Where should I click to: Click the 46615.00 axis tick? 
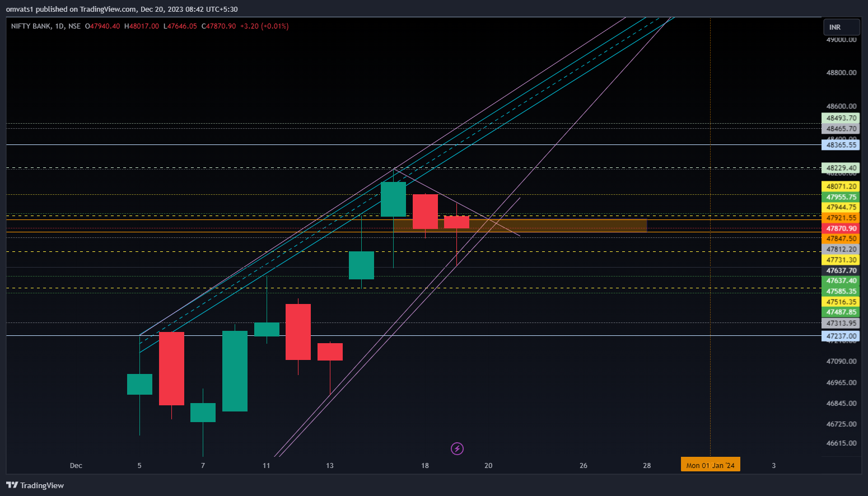coord(841,443)
